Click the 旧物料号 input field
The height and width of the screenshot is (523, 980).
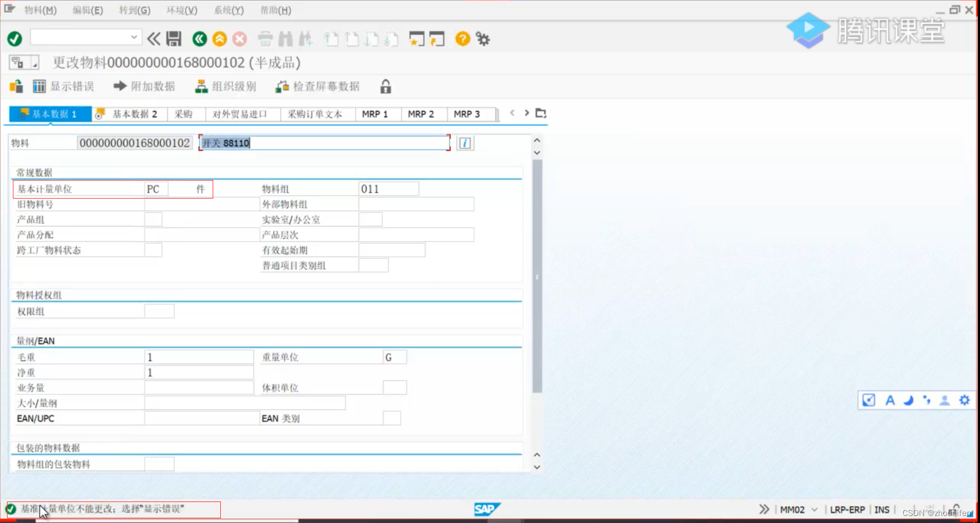click(202, 204)
